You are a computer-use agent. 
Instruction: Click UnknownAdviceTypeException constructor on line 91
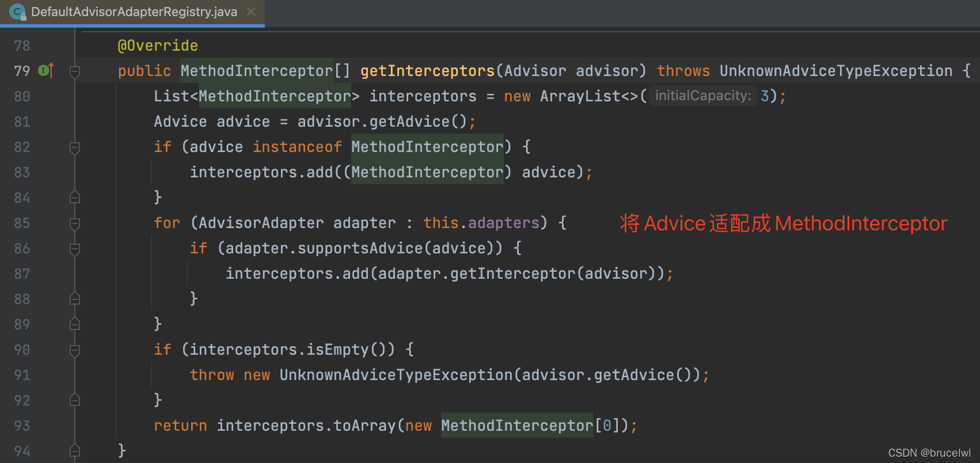[x=396, y=375]
